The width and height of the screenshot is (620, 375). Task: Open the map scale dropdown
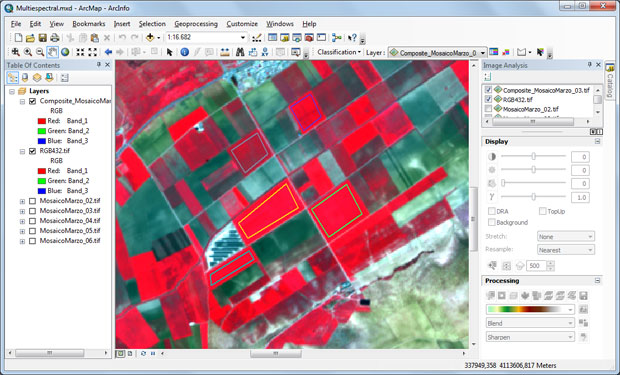point(243,38)
